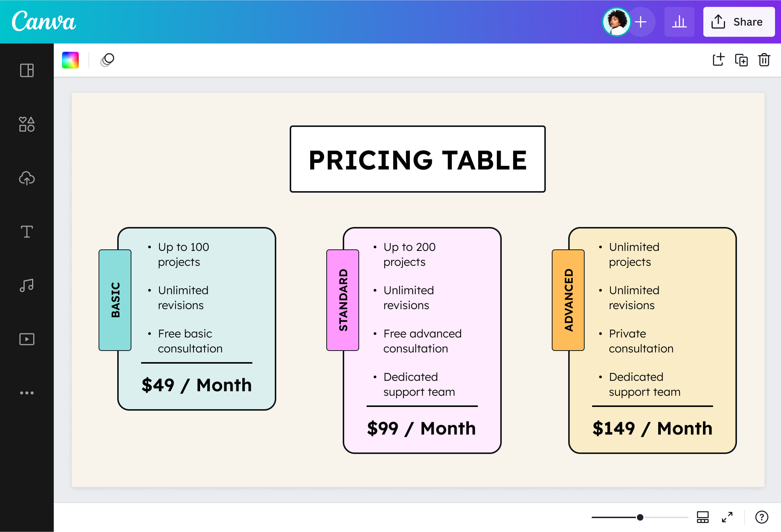
Task: Expand the More tools sidebar option
Action: tap(26, 392)
